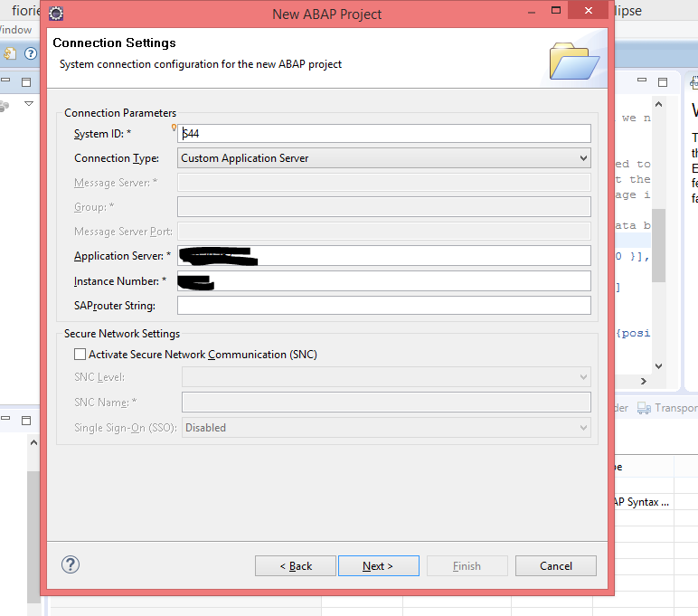
Task: Click the System ID input field
Action: [x=384, y=134]
